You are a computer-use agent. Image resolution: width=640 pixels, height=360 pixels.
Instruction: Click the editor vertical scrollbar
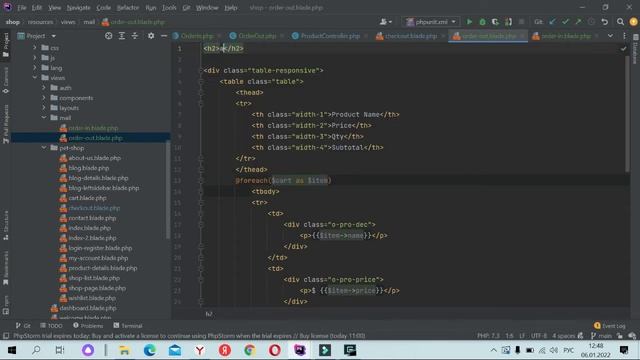pos(627,113)
